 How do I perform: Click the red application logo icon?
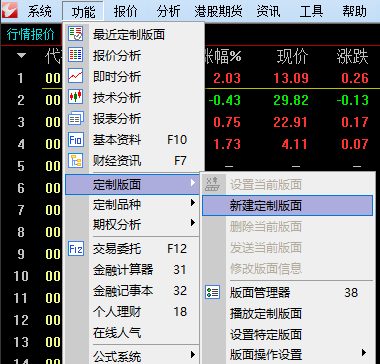click(10, 11)
